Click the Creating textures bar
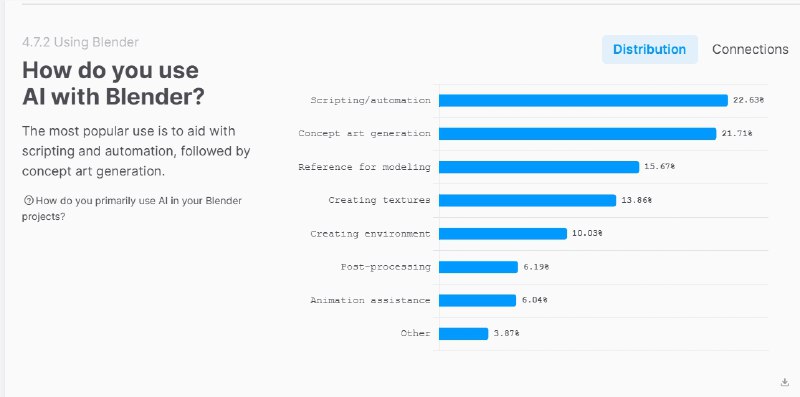The width and height of the screenshot is (800, 397). [528, 200]
